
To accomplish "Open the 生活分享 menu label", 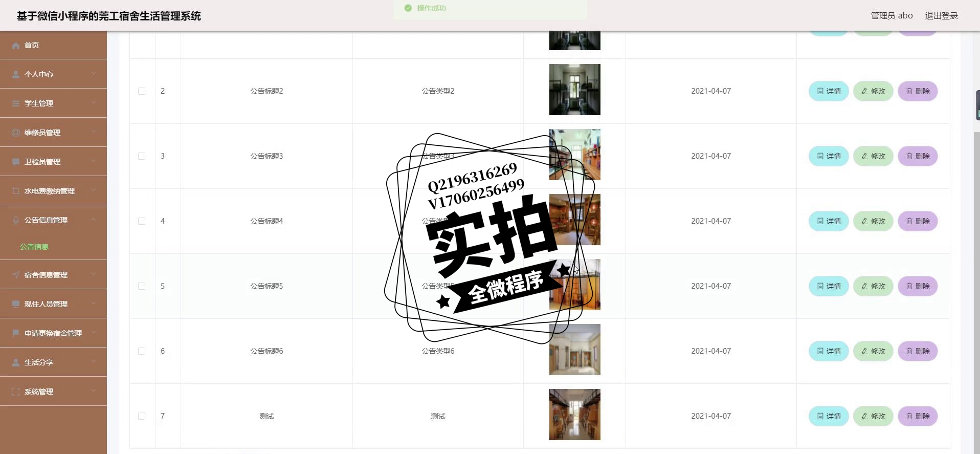I will click(39, 362).
